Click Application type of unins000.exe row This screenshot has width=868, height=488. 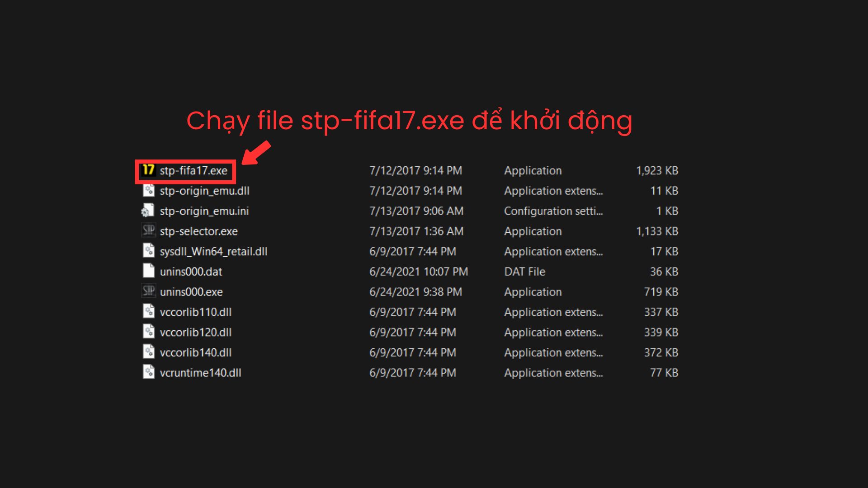(x=533, y=292)
